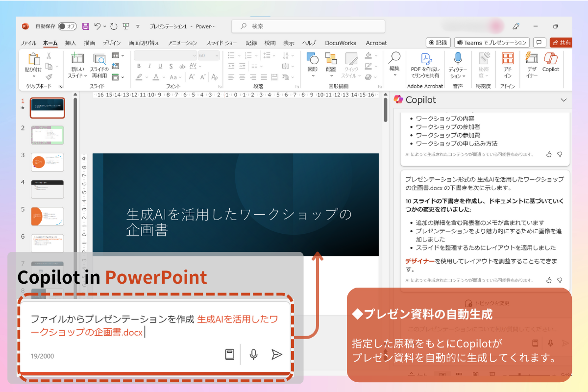
Task: Start slideshow from beginning via title bar icon
Action: coord(126,26)
